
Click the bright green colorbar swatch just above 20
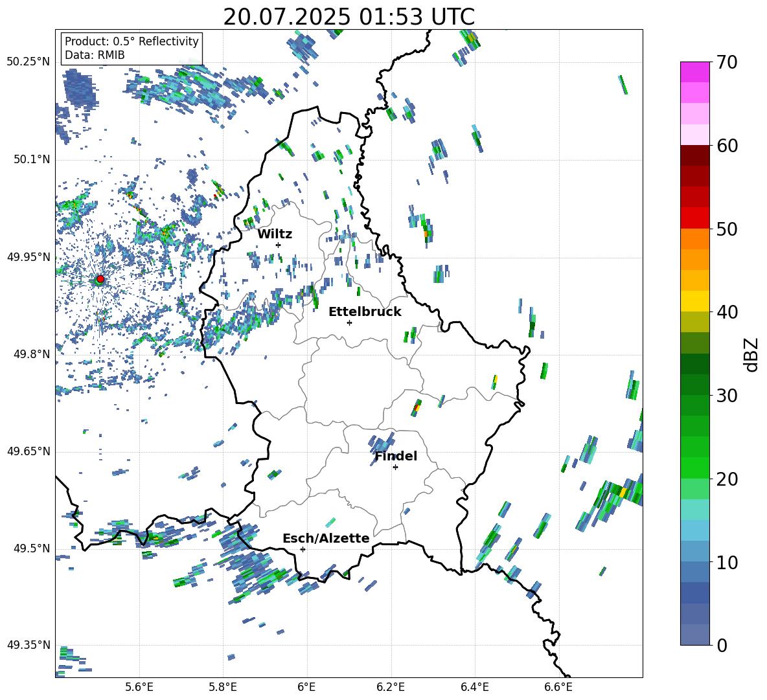pyautogui.click(x=694, y=468)
